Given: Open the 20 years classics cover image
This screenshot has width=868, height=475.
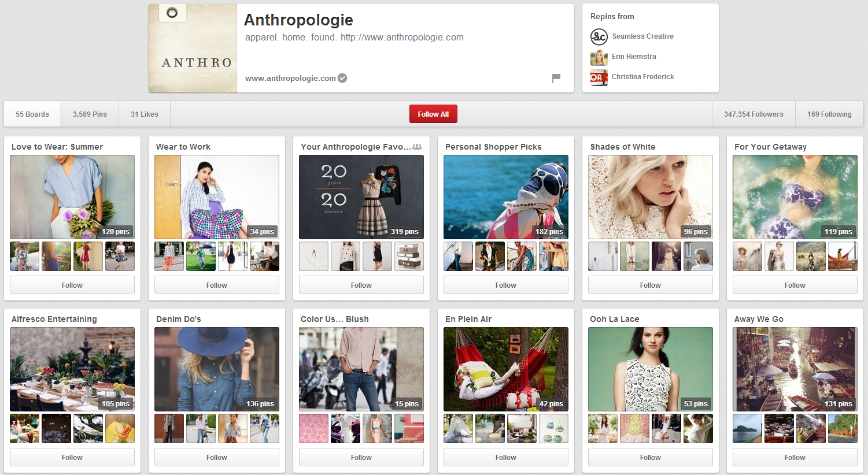Looking at the screenshot, I should coord(361,197).
